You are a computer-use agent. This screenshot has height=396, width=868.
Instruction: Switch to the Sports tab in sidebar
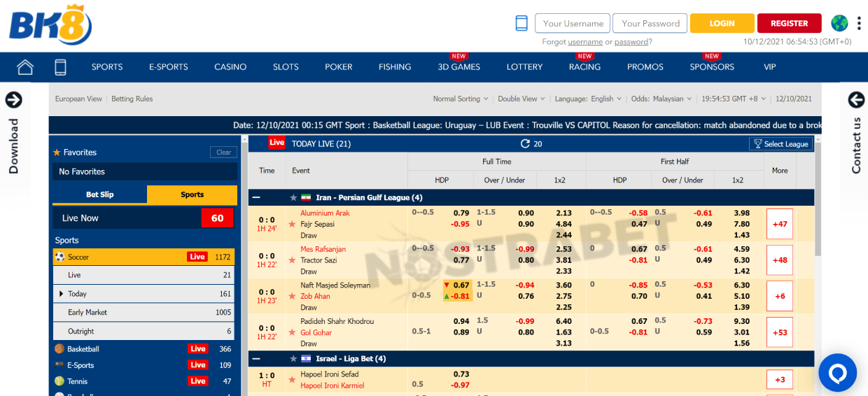(x=192, y=195)
